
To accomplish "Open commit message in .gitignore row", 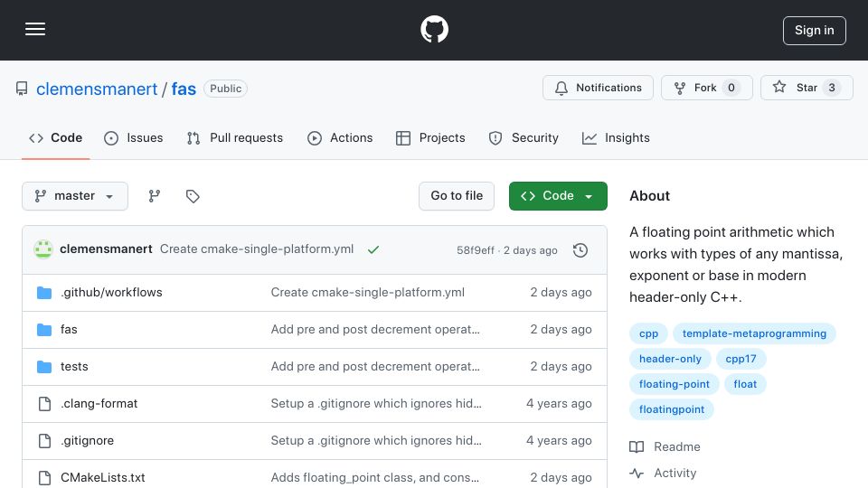I will pos(376,440).
